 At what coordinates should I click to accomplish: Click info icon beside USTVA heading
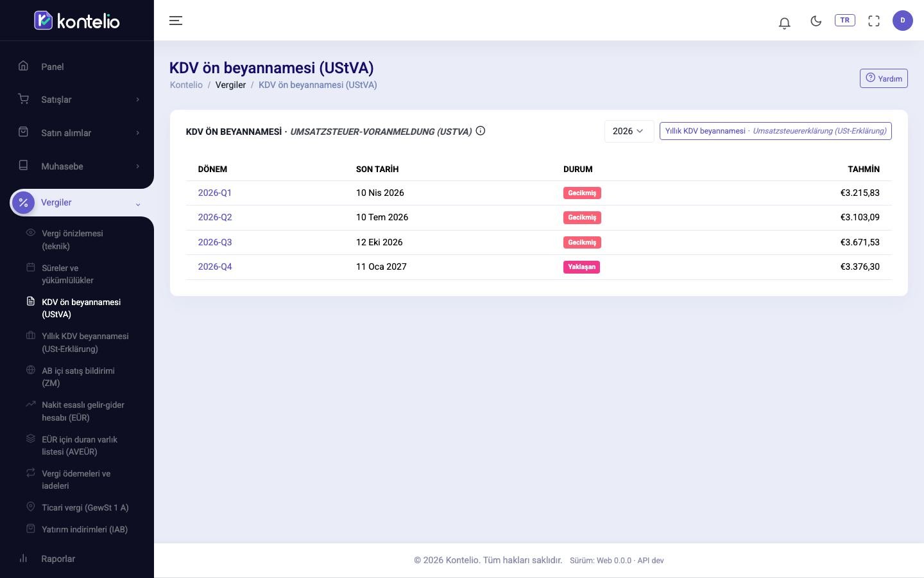click(481, 131)
